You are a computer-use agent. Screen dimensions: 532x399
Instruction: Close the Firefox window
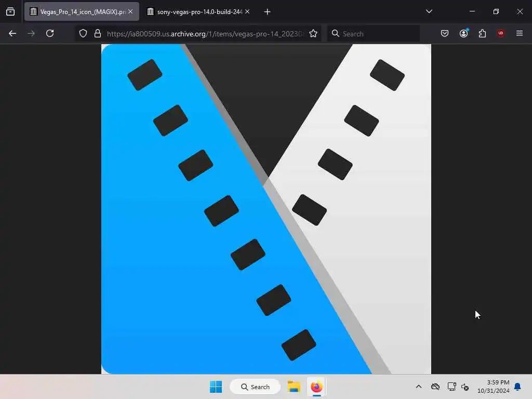(x=520, y=11)
